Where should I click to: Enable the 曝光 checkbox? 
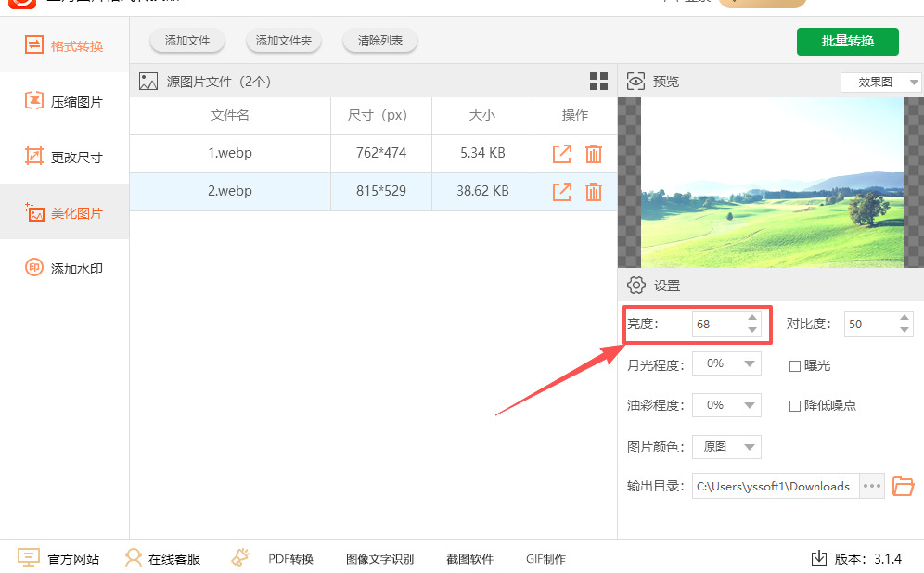click(x=794, y=366)
